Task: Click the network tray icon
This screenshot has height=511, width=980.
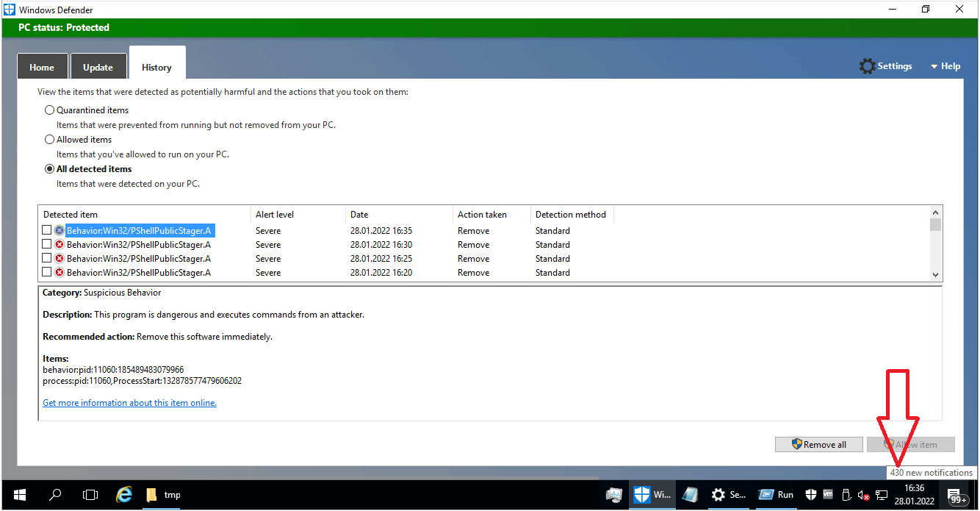Action: point(882,495)
